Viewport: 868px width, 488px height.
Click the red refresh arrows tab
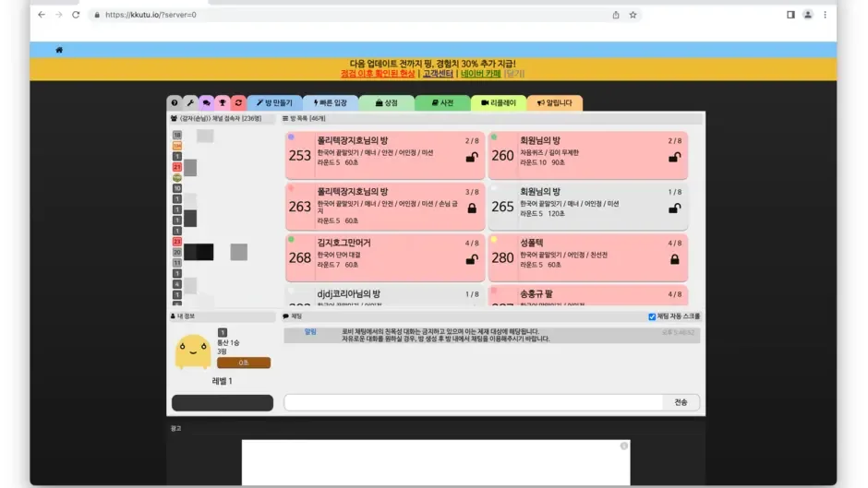(x=238, y=103)
